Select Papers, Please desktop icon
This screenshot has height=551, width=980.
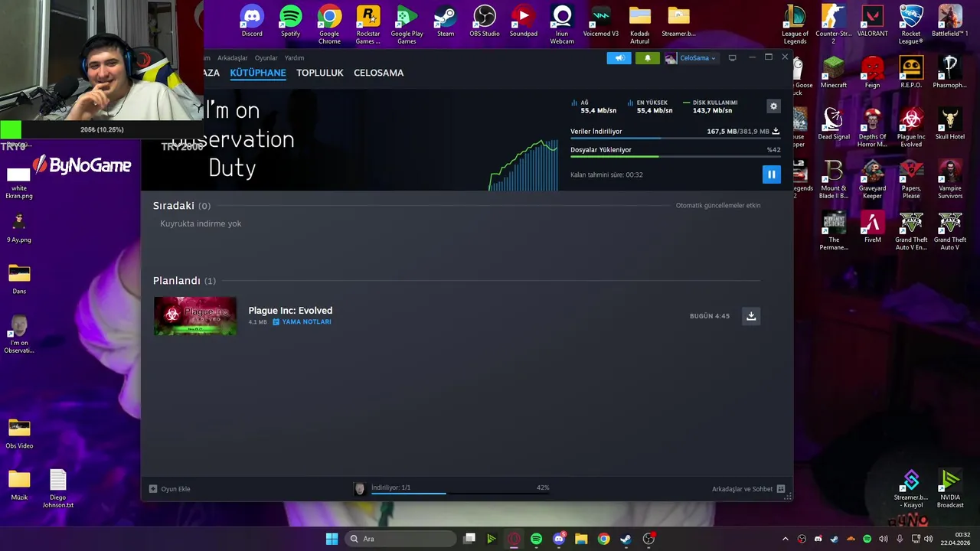tap(911, 178)
